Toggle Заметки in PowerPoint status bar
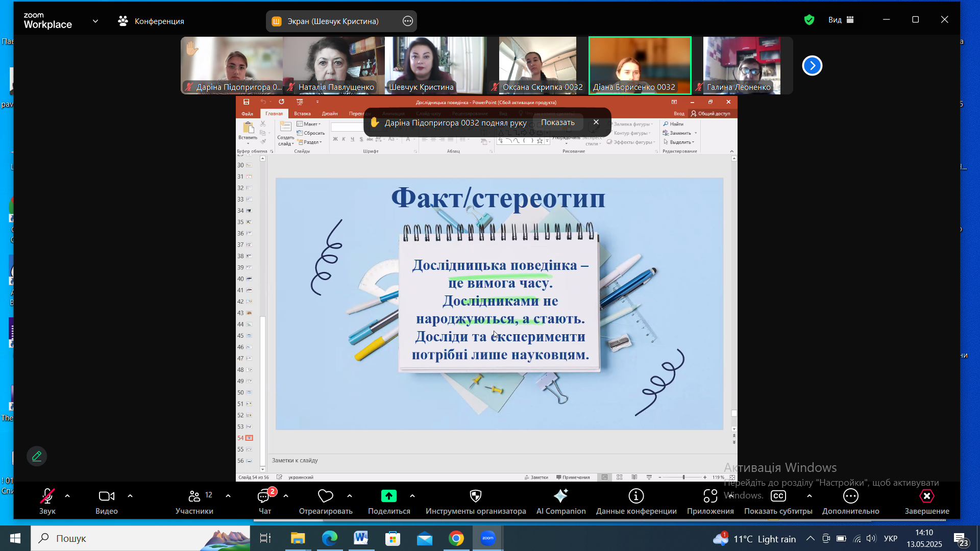This screenshot has height=551, width=980. 536,478
